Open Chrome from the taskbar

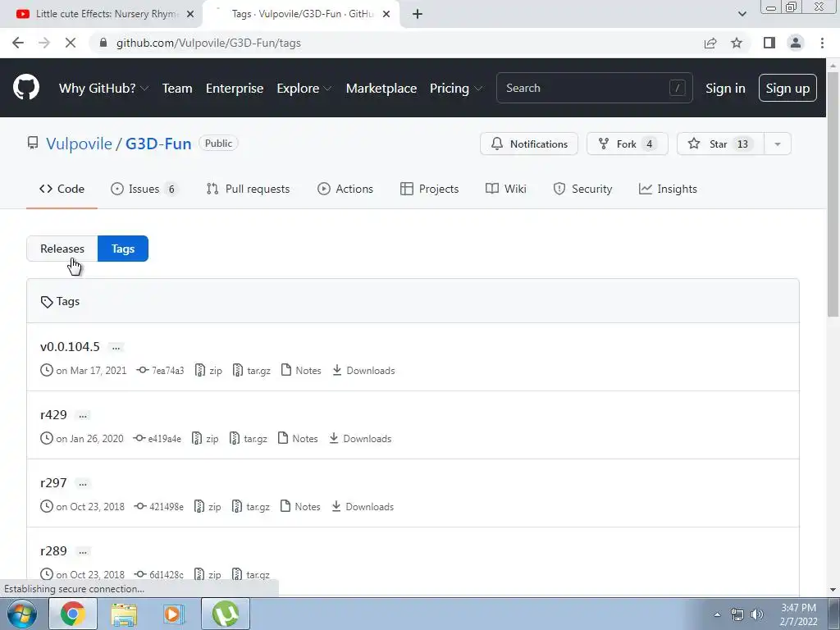(73, 614)
